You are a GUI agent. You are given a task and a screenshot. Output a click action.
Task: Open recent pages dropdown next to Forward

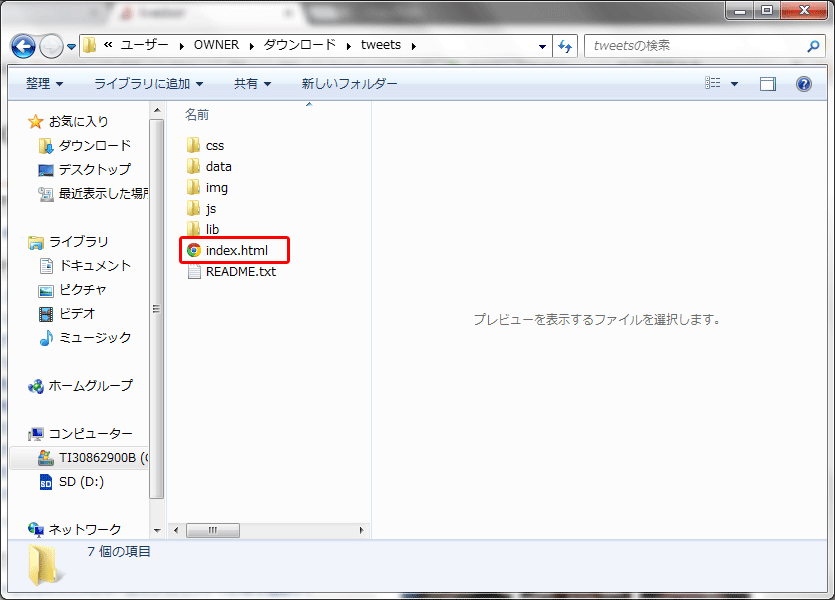(71, 47)
